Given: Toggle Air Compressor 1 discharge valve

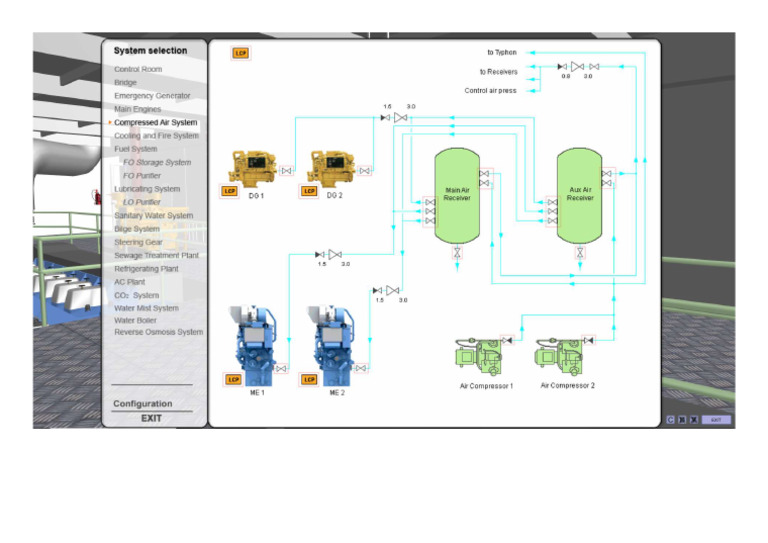Looking at the screenshot, I should coord(507,340).
